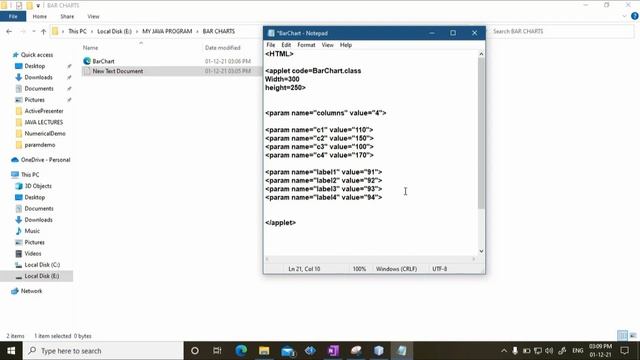The height and width of the screenshot is (360, 640).
Task: Select New Text Document file icon
Action: tap(87, 71)
